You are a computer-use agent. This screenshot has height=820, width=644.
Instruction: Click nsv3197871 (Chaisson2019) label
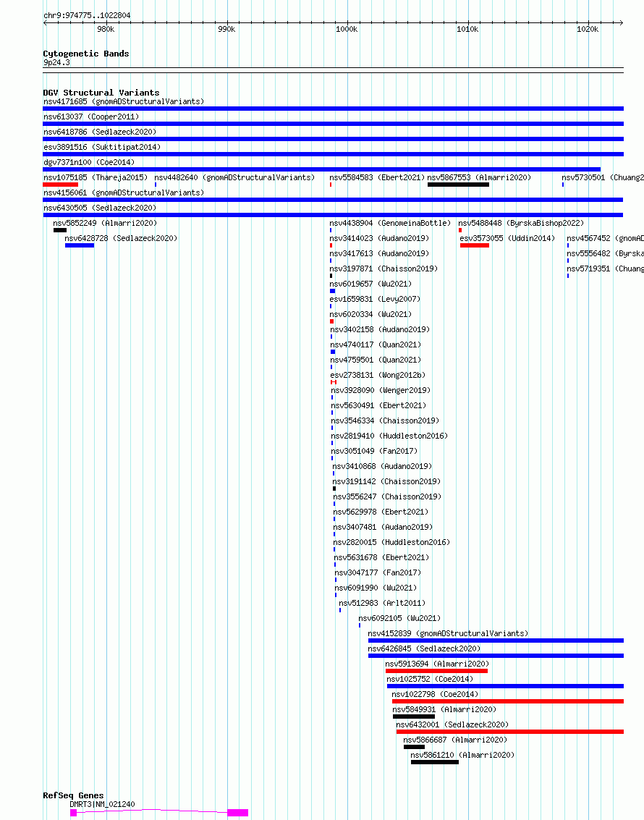[384, 269]
